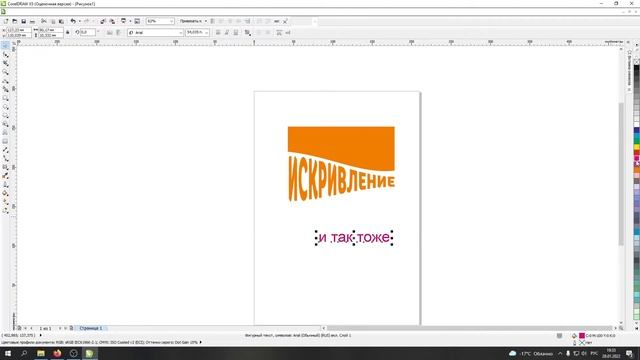Select the Smart Fill tool
This screenshot has height=360, width=640.
click(x=5, y=89)
